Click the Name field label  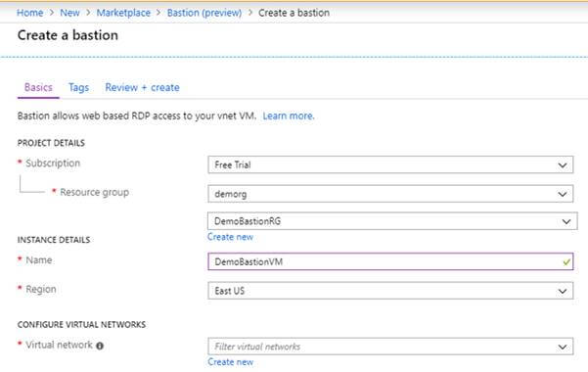38,260
